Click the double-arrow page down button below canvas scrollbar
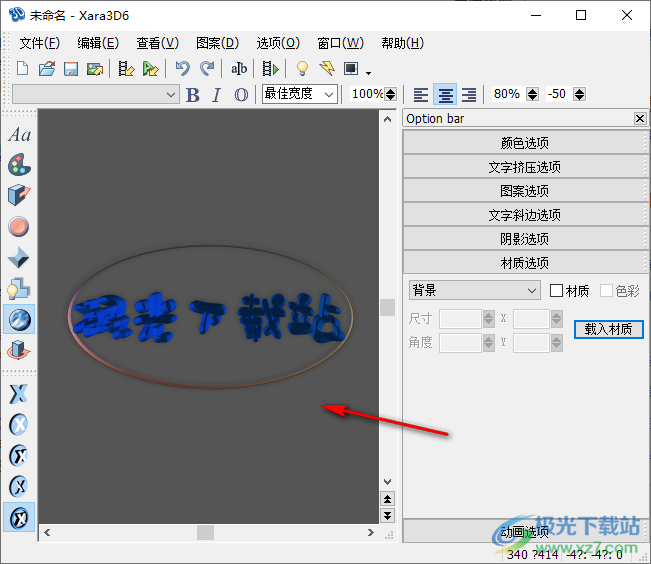The height and width of the screenshot is (564, 651). click(x=387, y=516)
